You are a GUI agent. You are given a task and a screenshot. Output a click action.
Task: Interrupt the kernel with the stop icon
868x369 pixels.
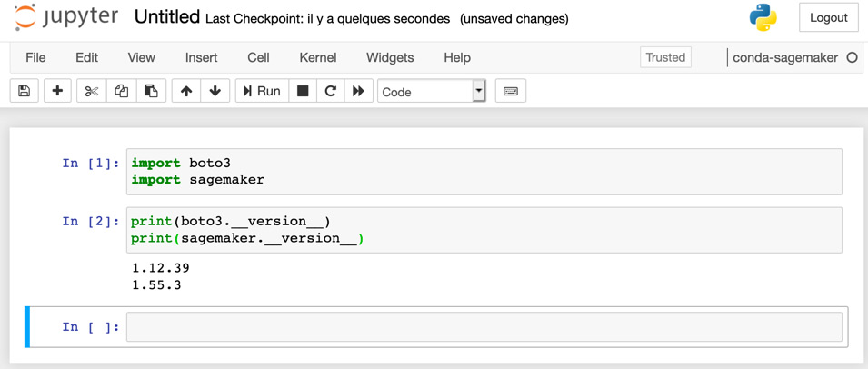[x=303, y=91]
